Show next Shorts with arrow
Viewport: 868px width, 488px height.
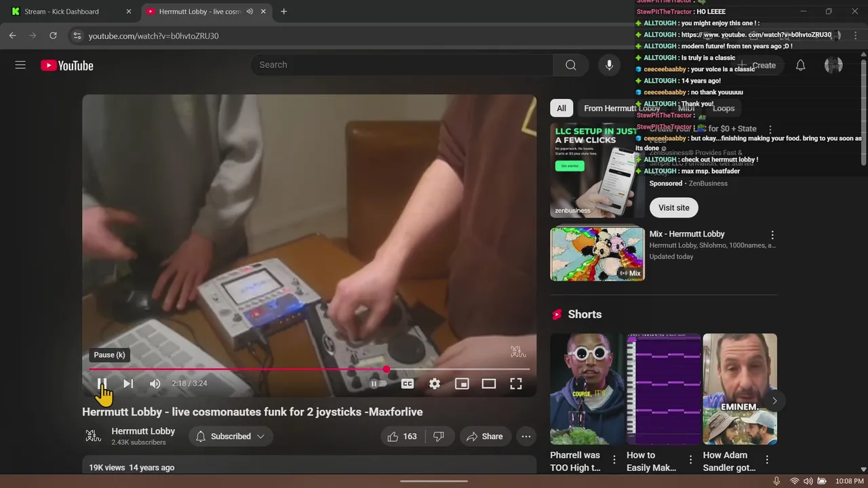point(774,401)
